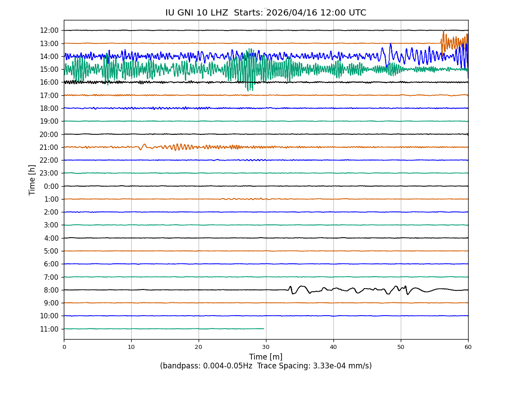Image resolution: width=532 pixels, height=399 pixels.
Task: Select the 0:00 midnight row label
Action: (51, 186)
